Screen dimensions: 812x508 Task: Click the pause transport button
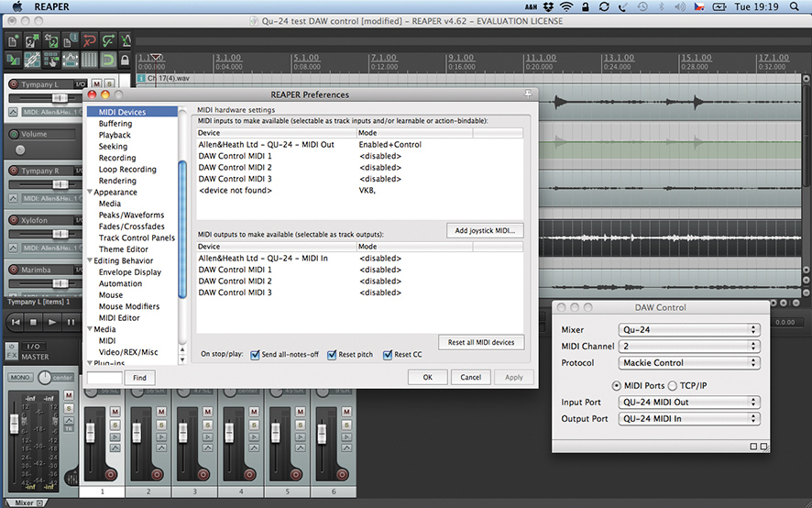coord(71,322)
